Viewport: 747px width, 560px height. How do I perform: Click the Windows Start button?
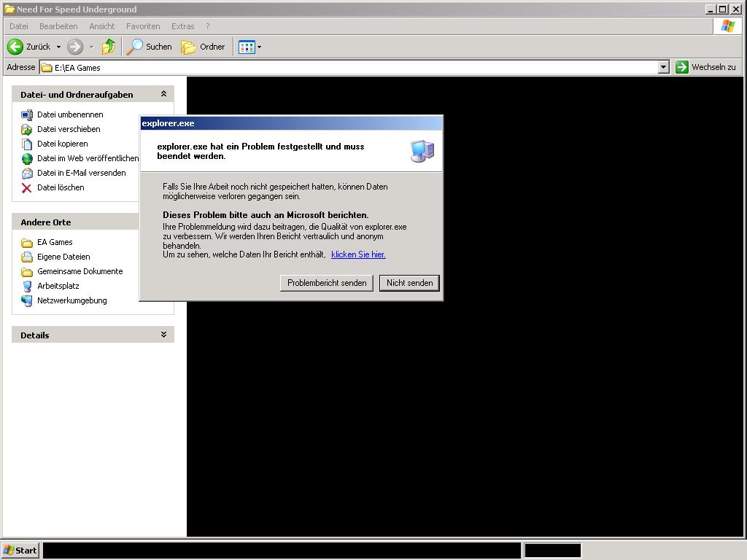point(20,551)
